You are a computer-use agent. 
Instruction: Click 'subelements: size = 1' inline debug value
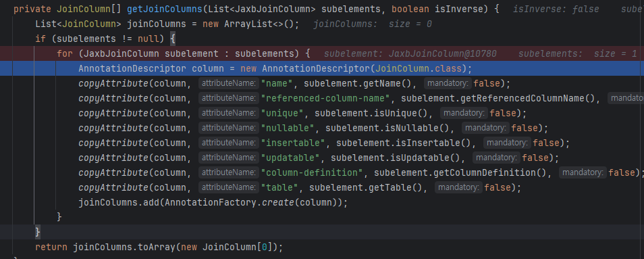click(577, 54)
